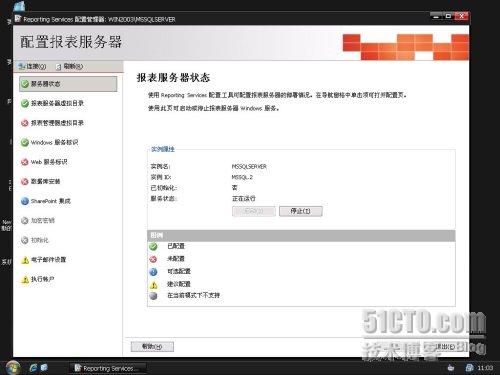The width and height of the screenshot is (500, 375).
Task: Click the disabled 启动 start button
Action: tap(254, 211)
